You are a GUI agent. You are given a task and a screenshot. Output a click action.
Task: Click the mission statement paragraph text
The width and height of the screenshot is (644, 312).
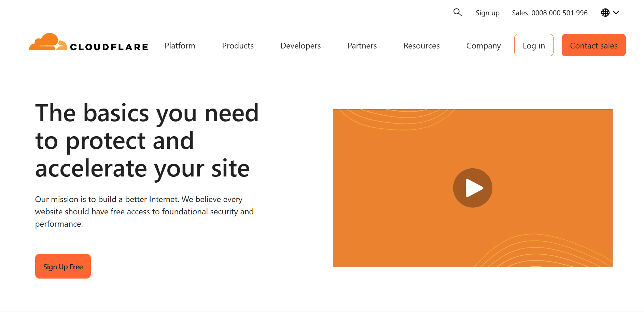[144, 211]
